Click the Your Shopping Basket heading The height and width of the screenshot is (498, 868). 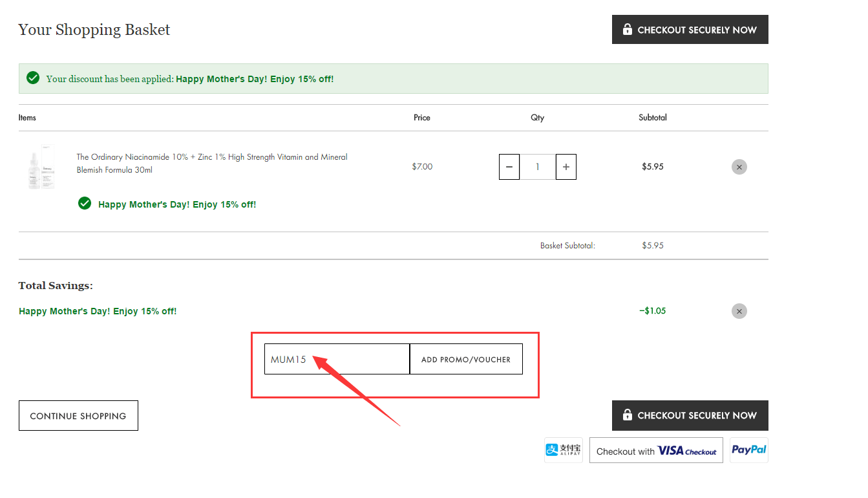click(94, 30)
